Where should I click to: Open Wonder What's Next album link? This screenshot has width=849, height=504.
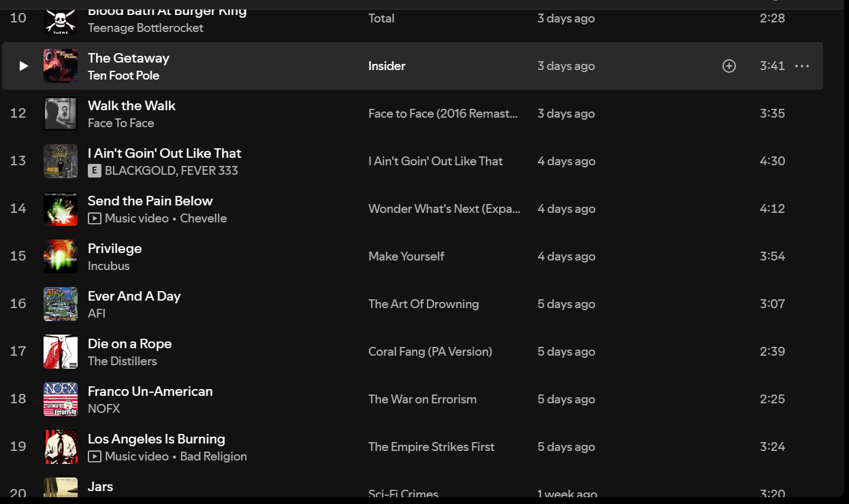[444, 209]
